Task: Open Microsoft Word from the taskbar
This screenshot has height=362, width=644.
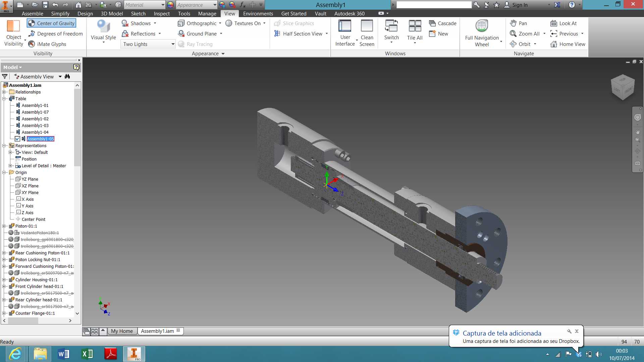Action: (64, 354)
